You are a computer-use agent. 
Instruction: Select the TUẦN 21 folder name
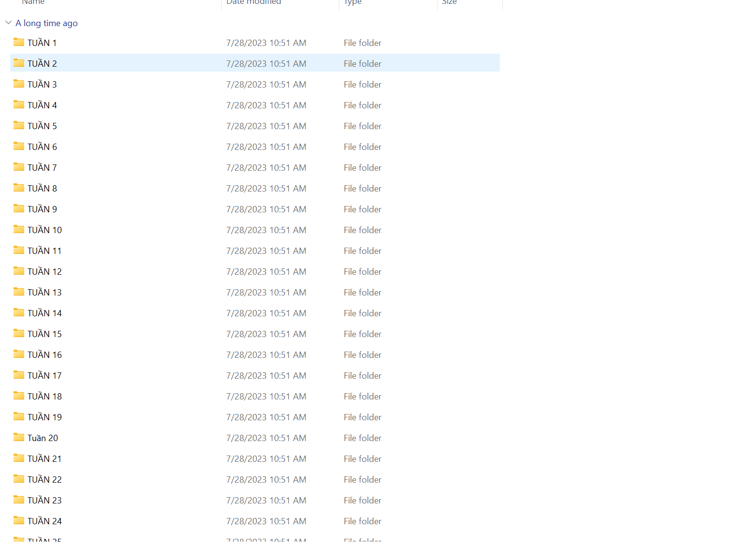(44, 459)
